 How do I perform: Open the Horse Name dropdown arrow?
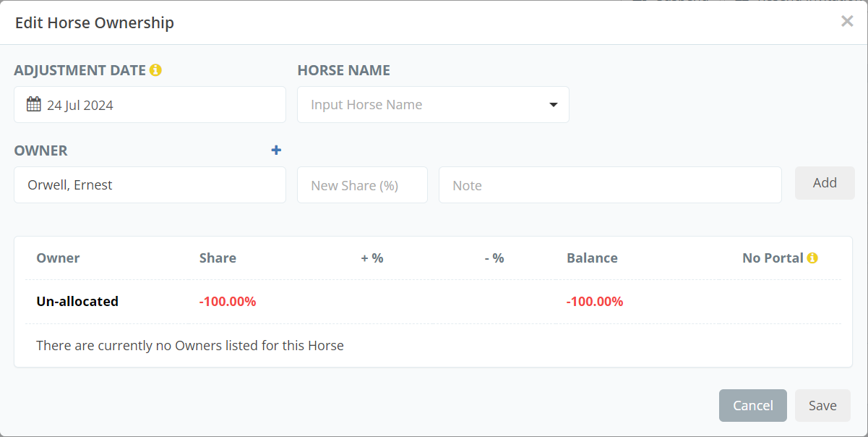(x=554, y=104)
